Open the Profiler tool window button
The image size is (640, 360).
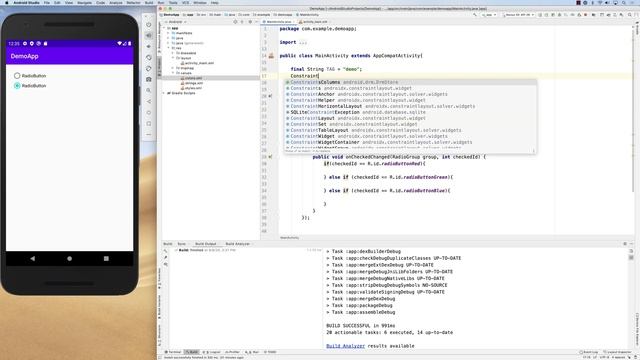click(232, 352)
